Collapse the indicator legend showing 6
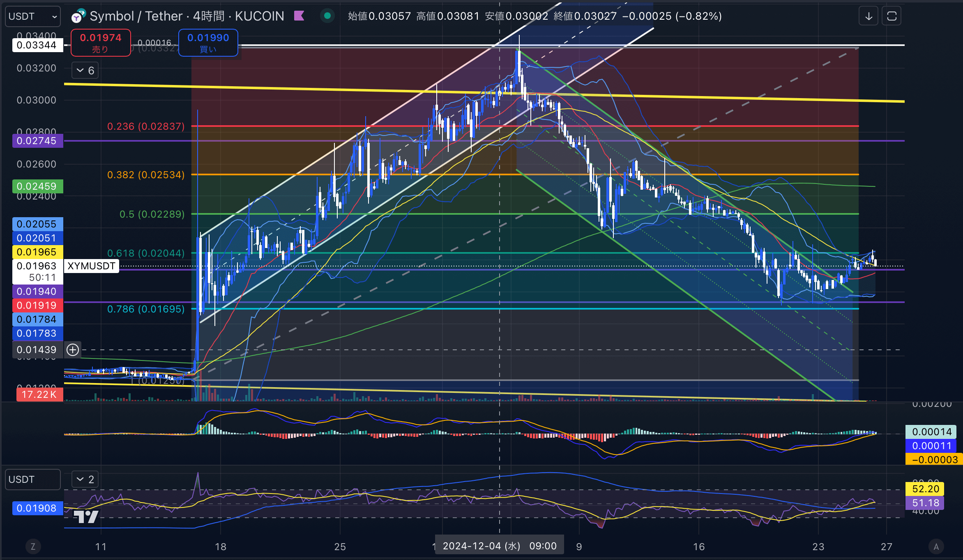 tap(85, 71)
